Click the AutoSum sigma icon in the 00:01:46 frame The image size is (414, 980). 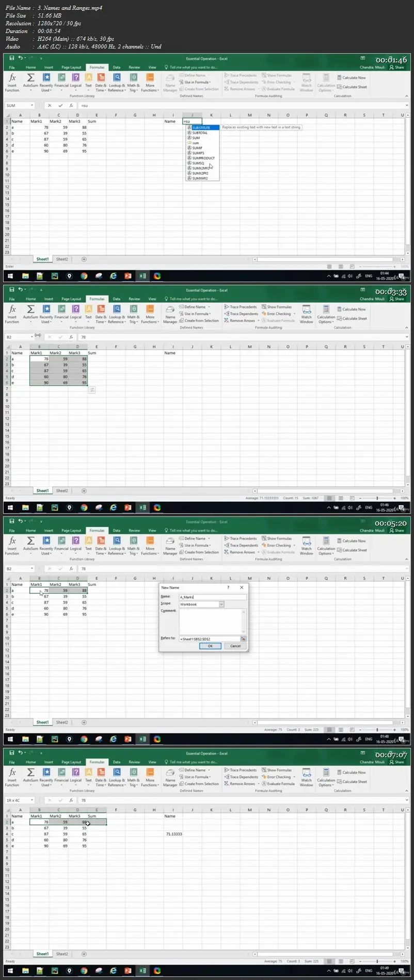point(30,77)
